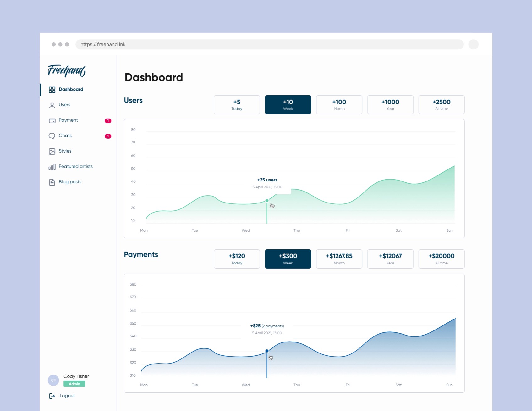532x411 pixels.
Task: Switch Users chart to +1000 Year
Action: click(390, 105)
